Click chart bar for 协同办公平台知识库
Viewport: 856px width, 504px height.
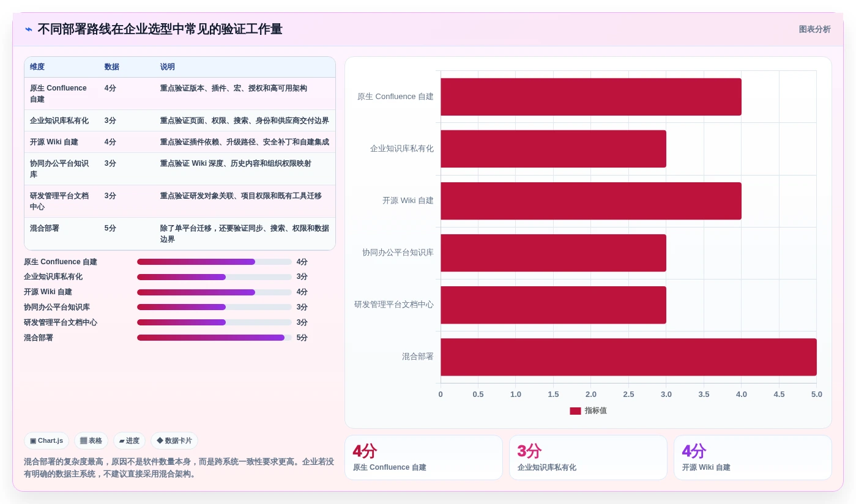tap(553, 253)
